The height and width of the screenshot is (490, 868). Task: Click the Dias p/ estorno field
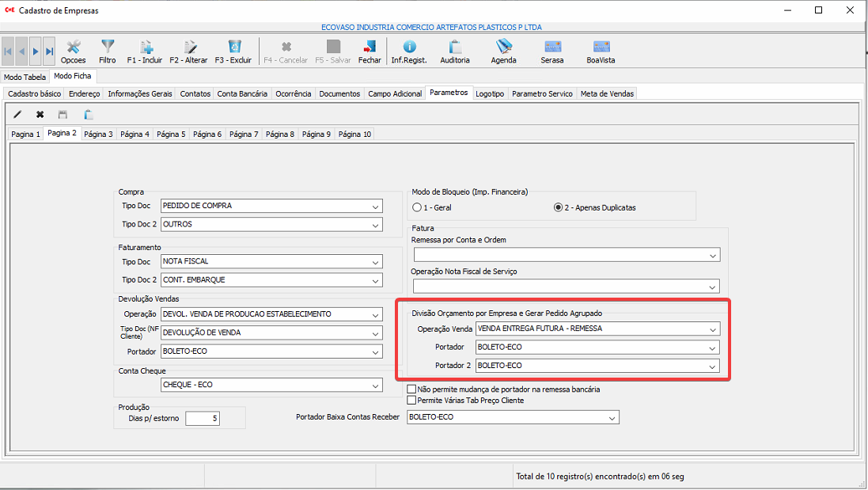click(203, 418)
